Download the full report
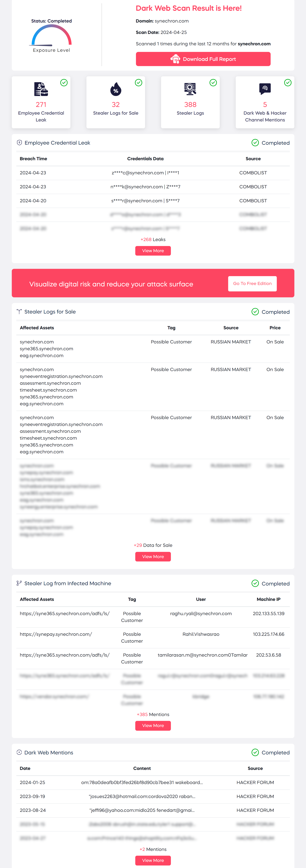 [x=203, y=59]
